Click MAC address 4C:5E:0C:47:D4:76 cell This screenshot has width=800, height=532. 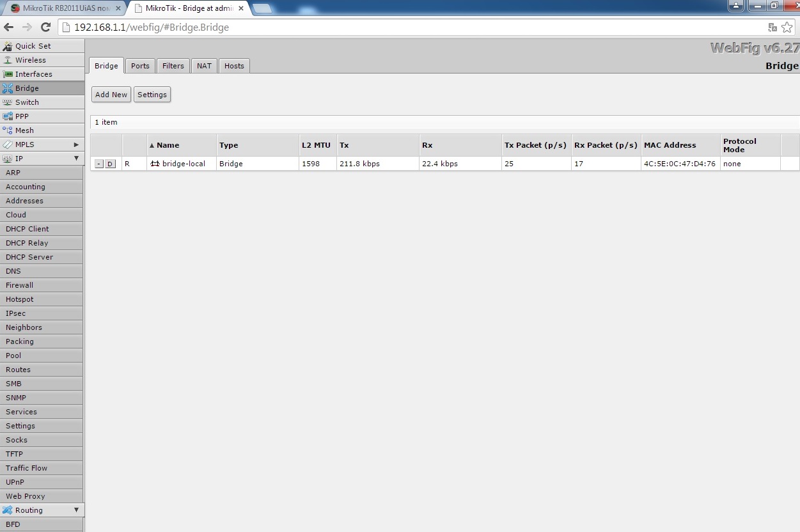(x=680, y=164)
